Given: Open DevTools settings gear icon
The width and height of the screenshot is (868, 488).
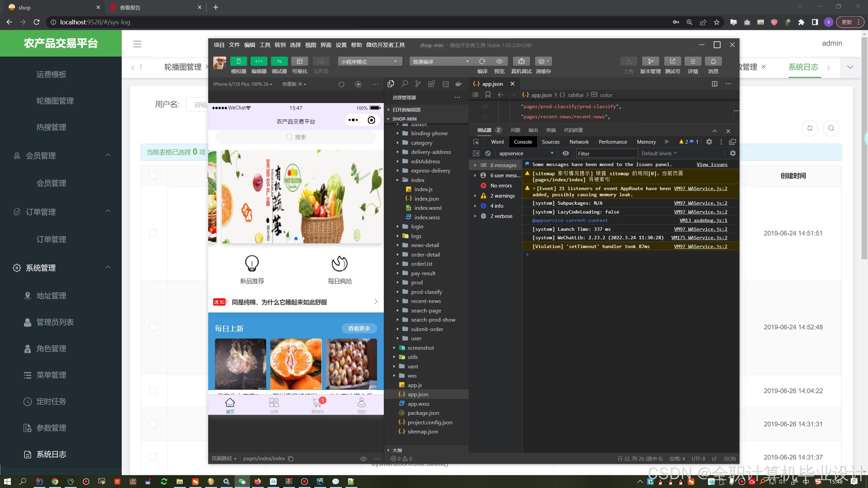Looking at the screenshot, I should [709, 142].
